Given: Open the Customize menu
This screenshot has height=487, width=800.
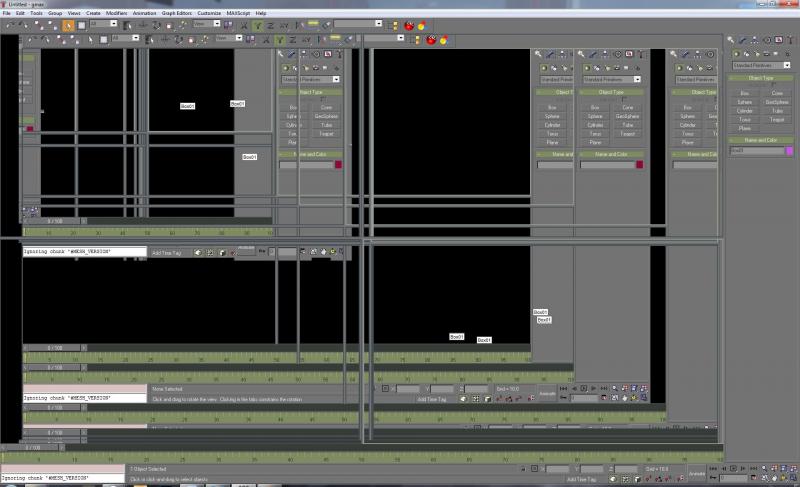Looking at the screenshot, I should (209, 13).
